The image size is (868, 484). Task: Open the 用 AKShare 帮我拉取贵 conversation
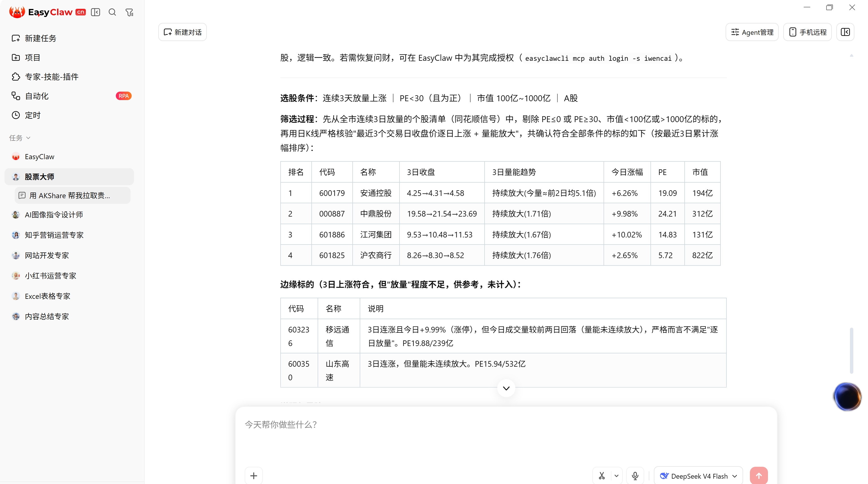click(x=72, y=195)
